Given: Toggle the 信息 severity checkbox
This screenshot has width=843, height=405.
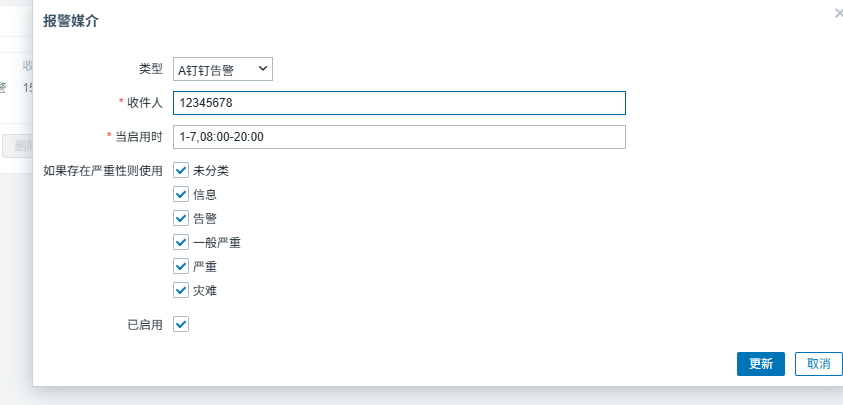Looking at the screenshot, I should pyautogui.click(x=181, y=194).
